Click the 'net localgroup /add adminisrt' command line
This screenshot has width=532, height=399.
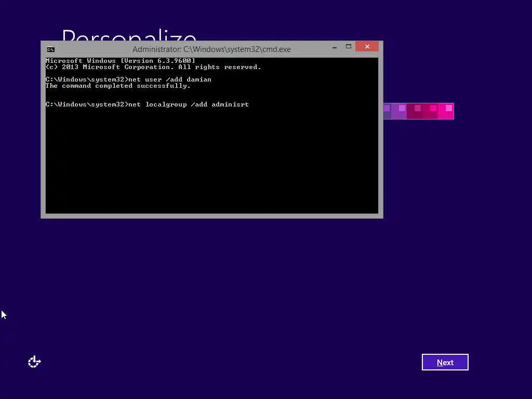(x=147, y=104)
